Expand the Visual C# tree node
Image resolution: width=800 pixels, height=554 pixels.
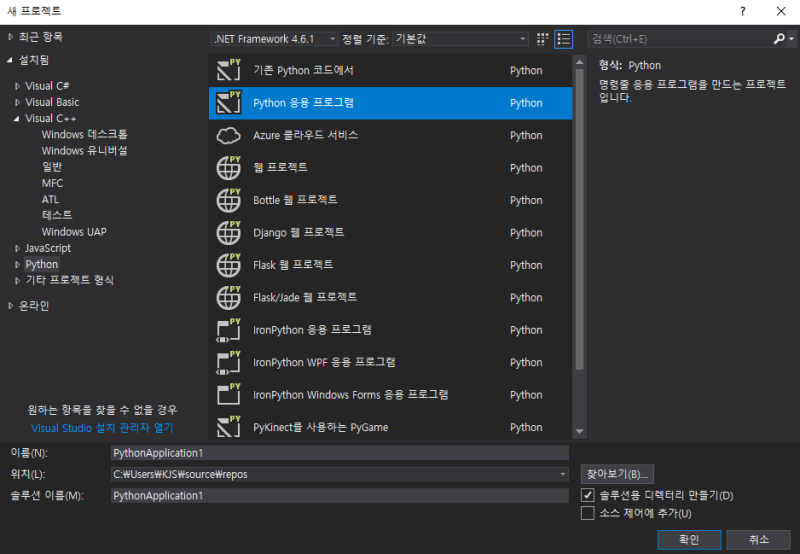click(x=17, y=86)
